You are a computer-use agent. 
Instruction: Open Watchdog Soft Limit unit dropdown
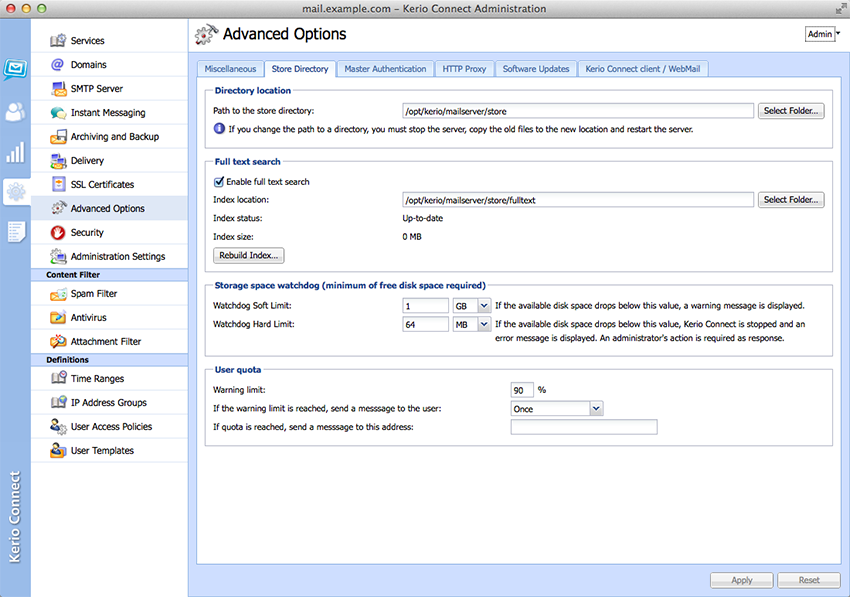click(x=484, y=306)
